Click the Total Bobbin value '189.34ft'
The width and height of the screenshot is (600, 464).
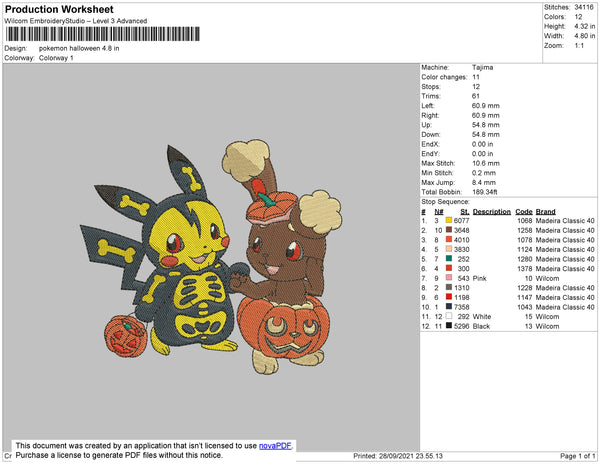pos(484,192)
